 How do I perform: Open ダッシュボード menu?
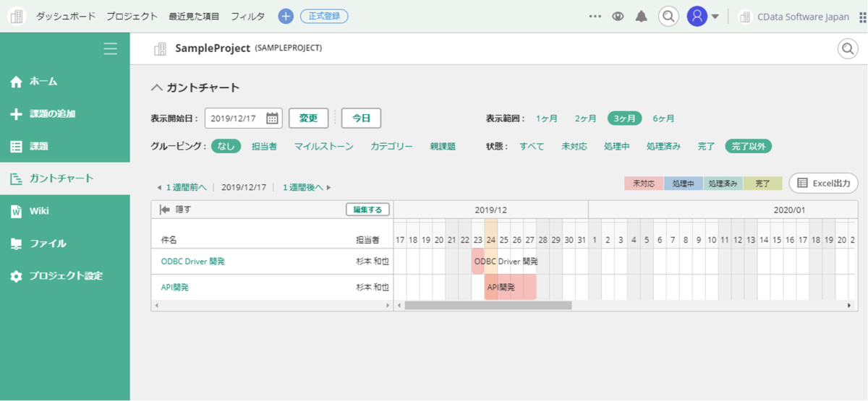[x=65, y=16]
